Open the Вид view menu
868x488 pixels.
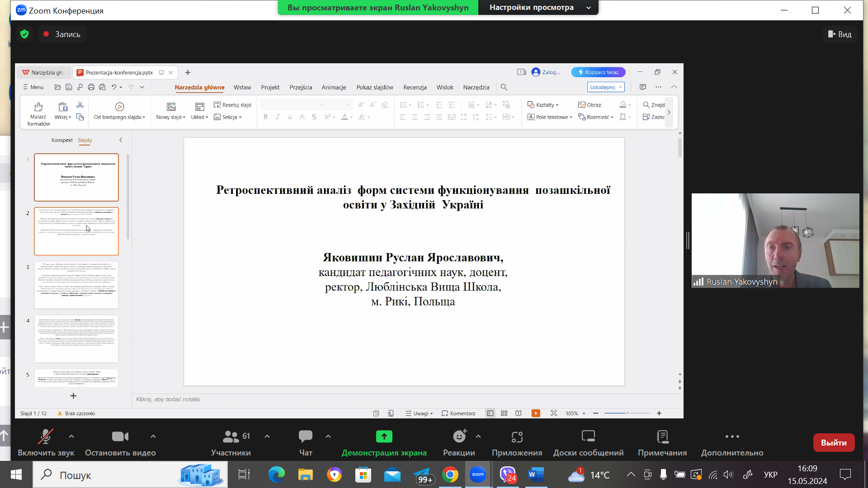click(840, 34)
